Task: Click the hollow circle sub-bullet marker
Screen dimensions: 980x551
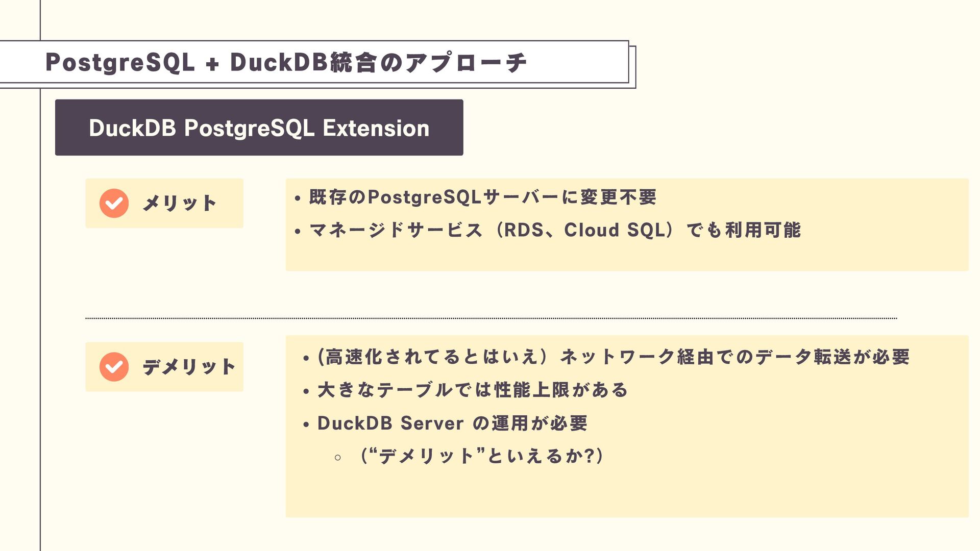Action: click(337, 458)
